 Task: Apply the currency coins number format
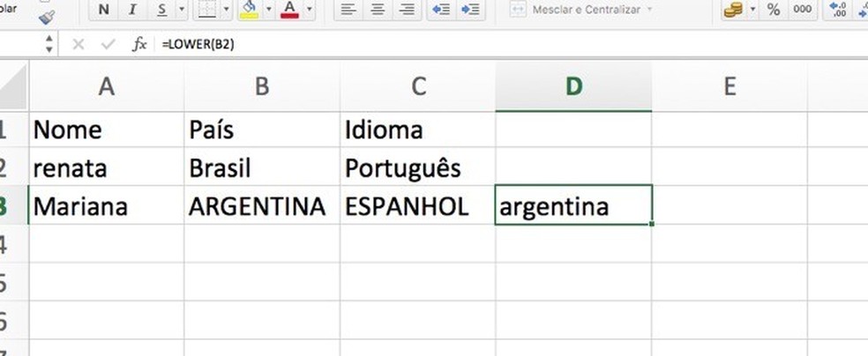pos(733,10)
